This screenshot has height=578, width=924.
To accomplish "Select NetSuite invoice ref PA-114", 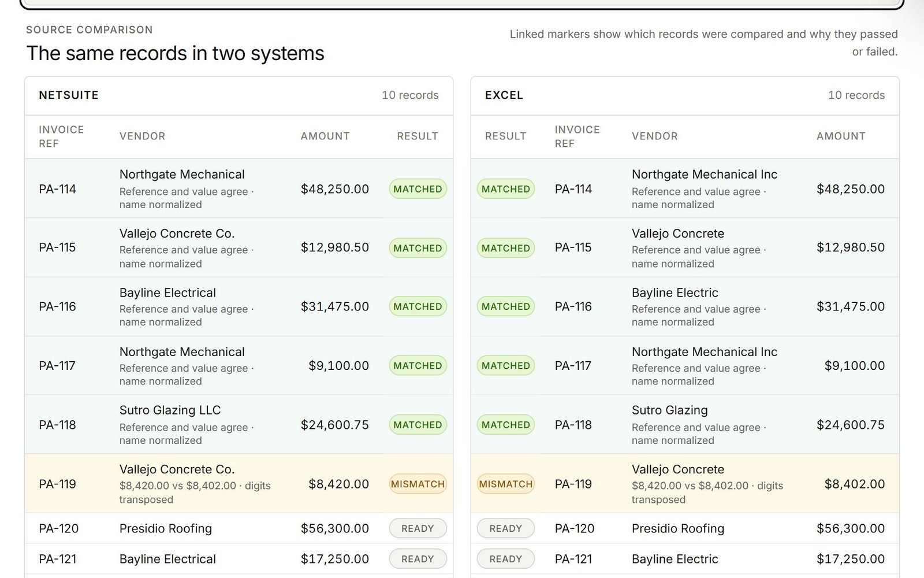I will pyautogui.click(x=58, y=189).
